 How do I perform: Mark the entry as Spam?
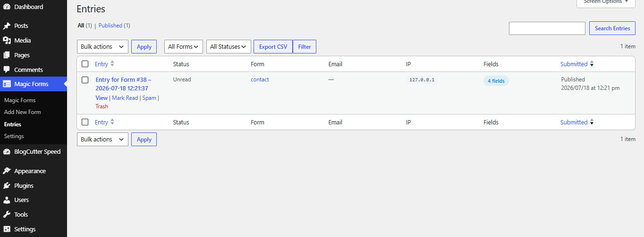click(x=149, y=98)
